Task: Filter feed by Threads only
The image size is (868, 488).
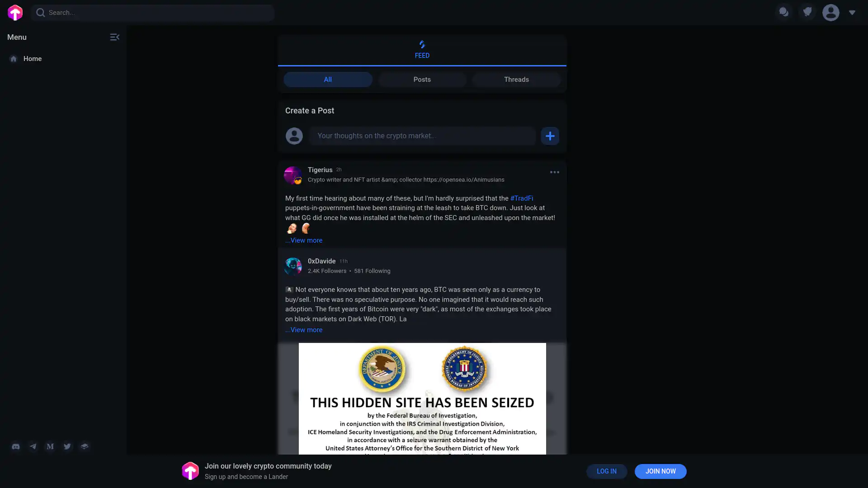Action: click(516, 80)
